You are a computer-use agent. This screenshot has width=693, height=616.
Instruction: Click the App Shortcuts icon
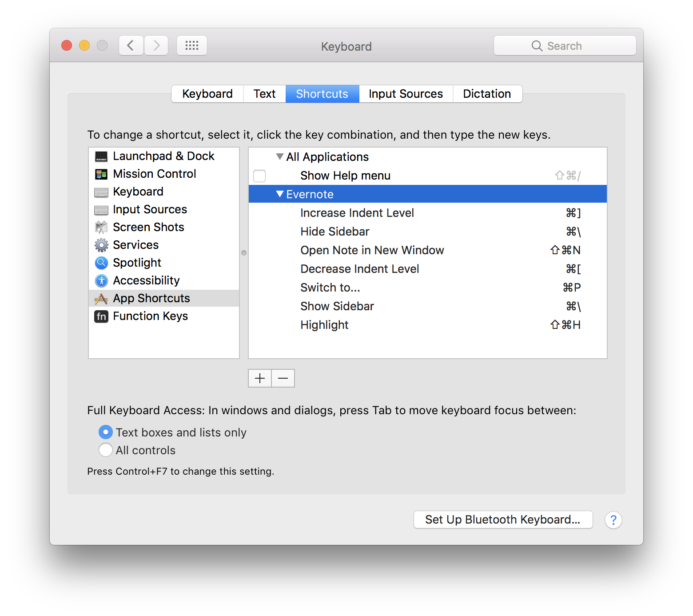tap(101, 299)
